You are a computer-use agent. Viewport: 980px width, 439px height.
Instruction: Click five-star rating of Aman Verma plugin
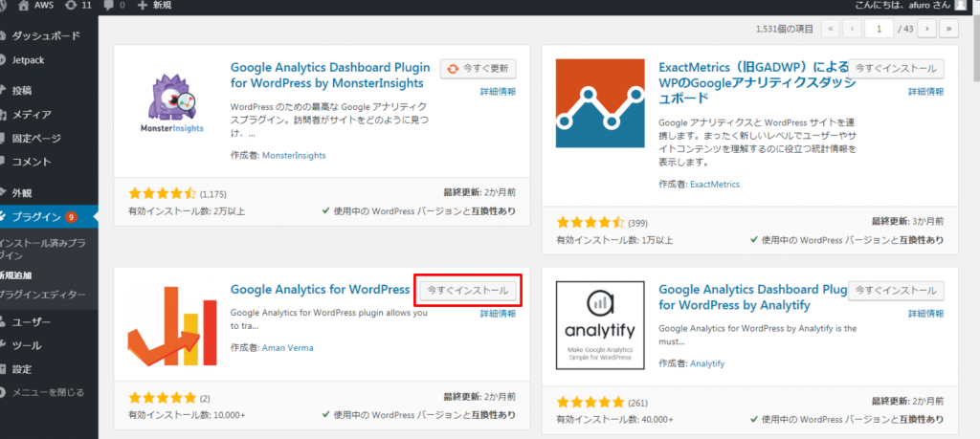coord(163,397)
